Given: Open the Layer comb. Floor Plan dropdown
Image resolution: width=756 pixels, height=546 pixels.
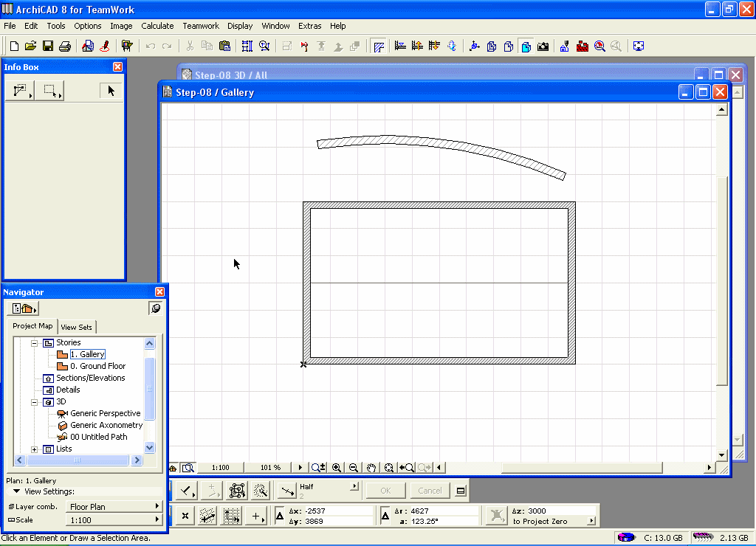Looking at the screenshot, I should click(114, 507).
